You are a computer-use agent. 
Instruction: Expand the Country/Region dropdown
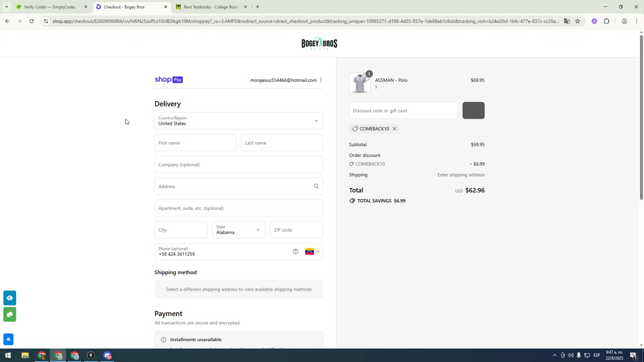pos(239,121)
